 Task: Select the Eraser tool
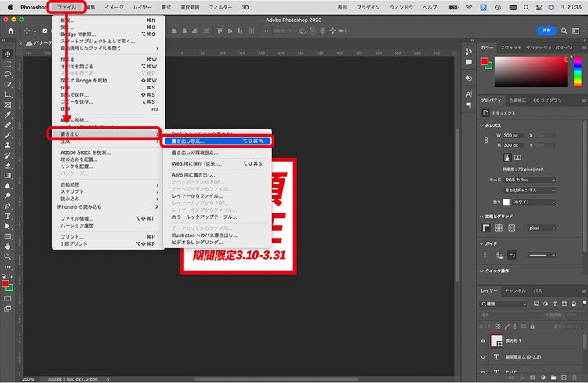tap(8, 166)
